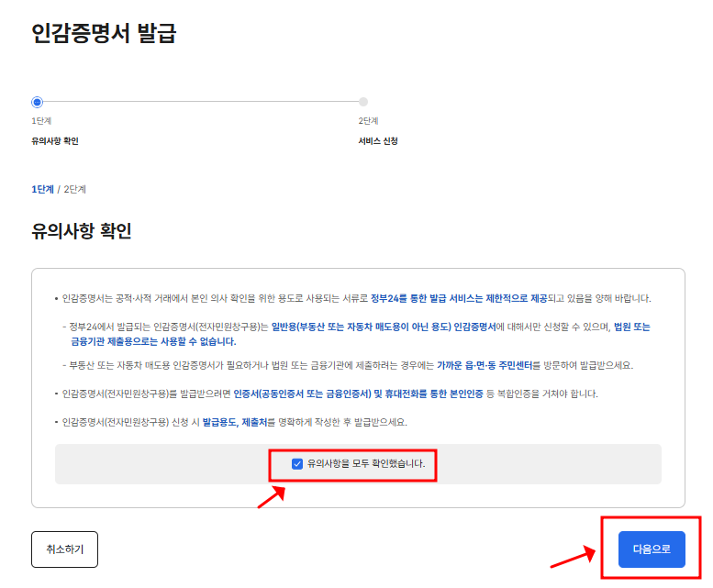Click the highlighted 발급용도, 제출처 text
713x588 pixels.
click(x=234, y=422)
